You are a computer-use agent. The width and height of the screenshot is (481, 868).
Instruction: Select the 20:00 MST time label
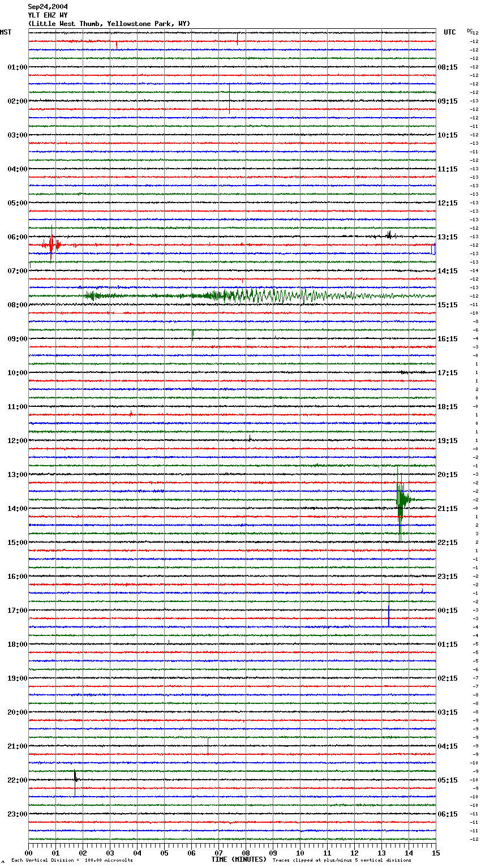[17, 712]
